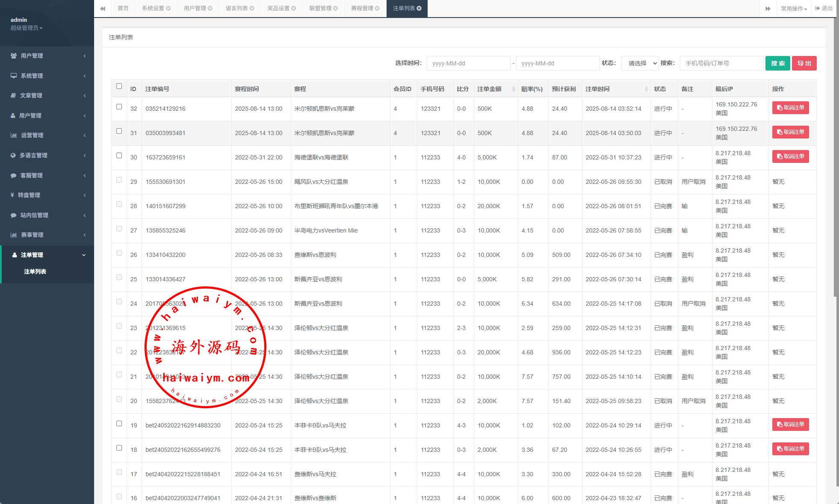839x504 pixels.
Task: Open the 状态 请选择 dropdown
Action: (640, 63)
